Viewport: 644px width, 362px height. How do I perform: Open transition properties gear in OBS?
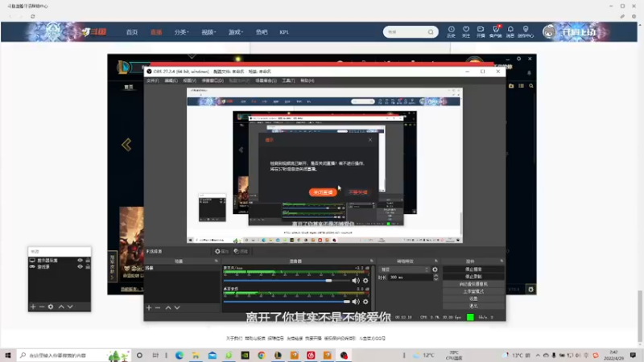[x=435, y=269]
